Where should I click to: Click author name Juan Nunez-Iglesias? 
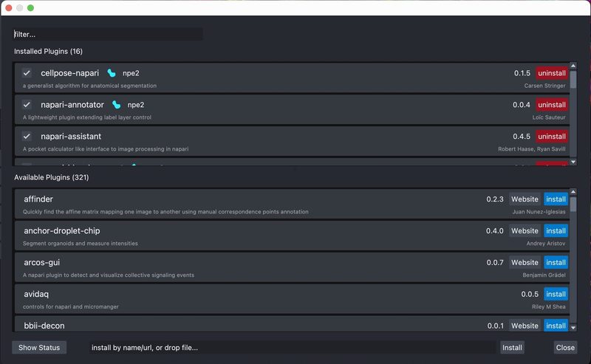539,212
